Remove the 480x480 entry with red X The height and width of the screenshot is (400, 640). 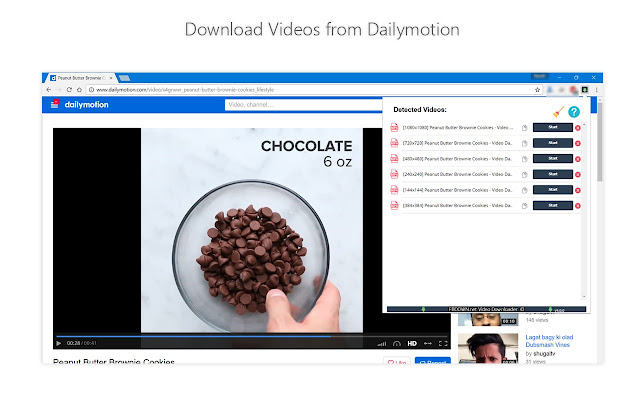[578, 159]
